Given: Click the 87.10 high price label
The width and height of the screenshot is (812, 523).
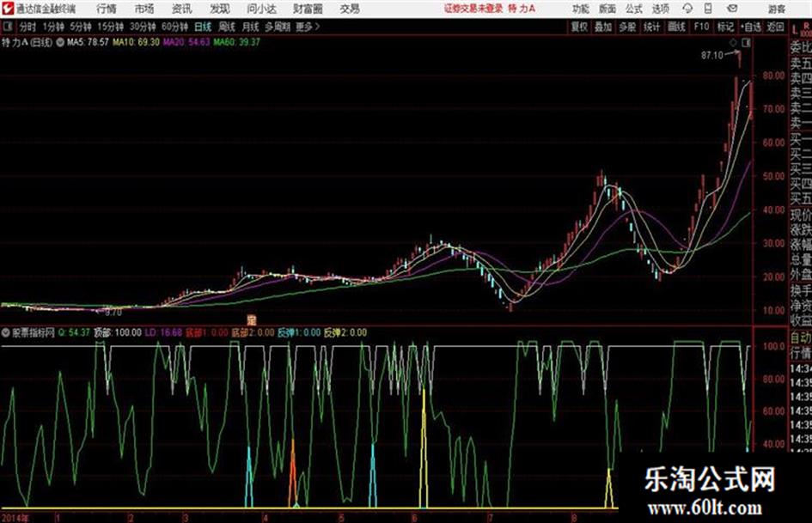Looking at the screenshot, I should [712, 55].
